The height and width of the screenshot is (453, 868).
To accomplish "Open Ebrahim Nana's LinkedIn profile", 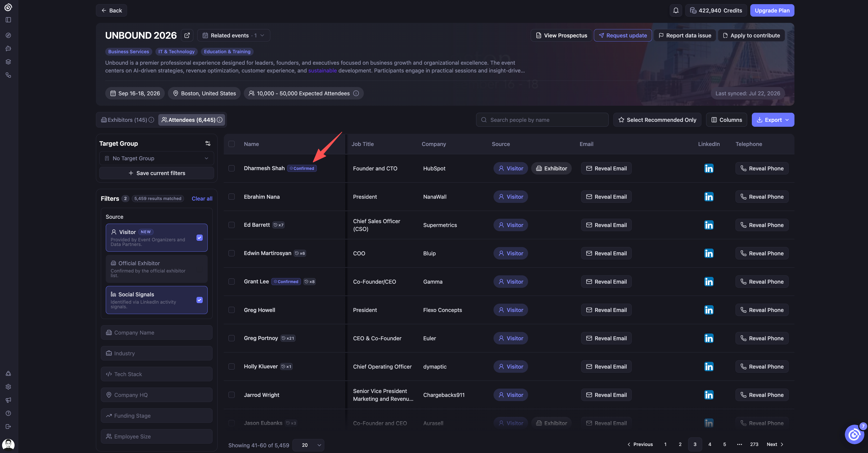I will [709, 197].
